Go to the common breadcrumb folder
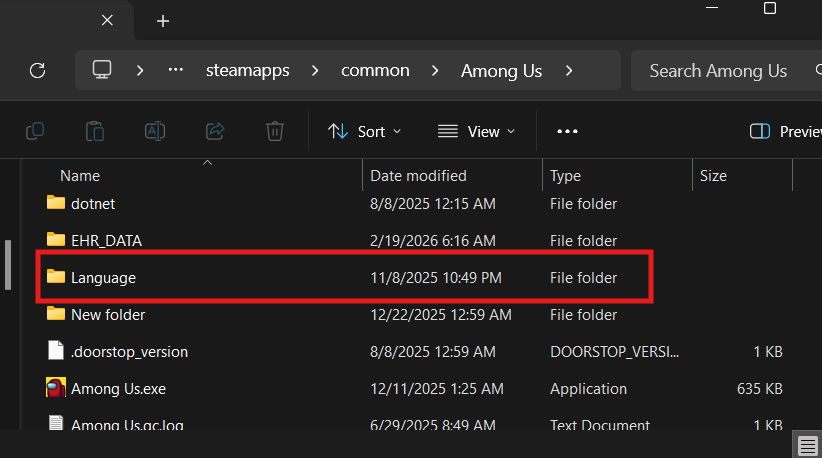The height and width of the screenshot is (458, 822). pos(375,70)
